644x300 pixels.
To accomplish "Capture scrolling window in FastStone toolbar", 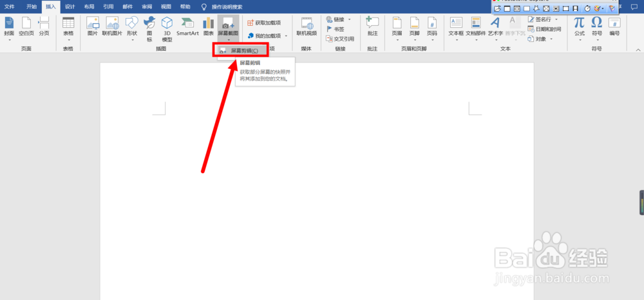I will click(x=556, y=8).
